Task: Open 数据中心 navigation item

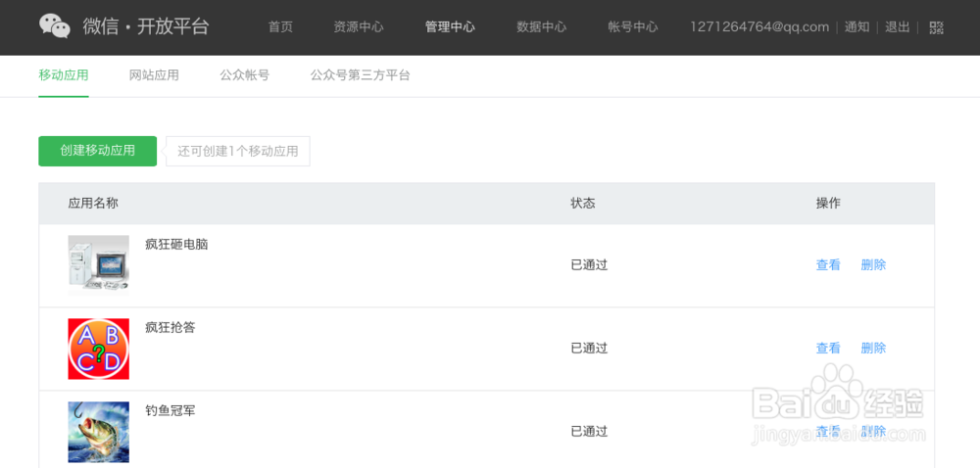Action: pyautogui.click(x=541, y=26)
